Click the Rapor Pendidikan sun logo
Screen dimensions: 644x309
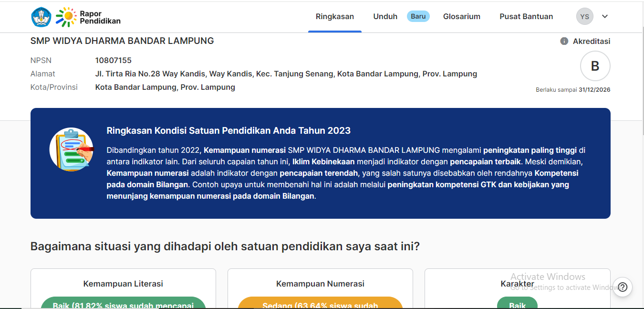click(x=66, y=17)
